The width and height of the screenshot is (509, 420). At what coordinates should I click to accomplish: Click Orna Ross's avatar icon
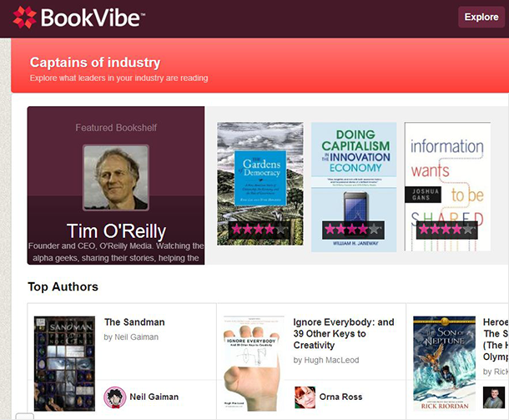click(x=305, y=397)
